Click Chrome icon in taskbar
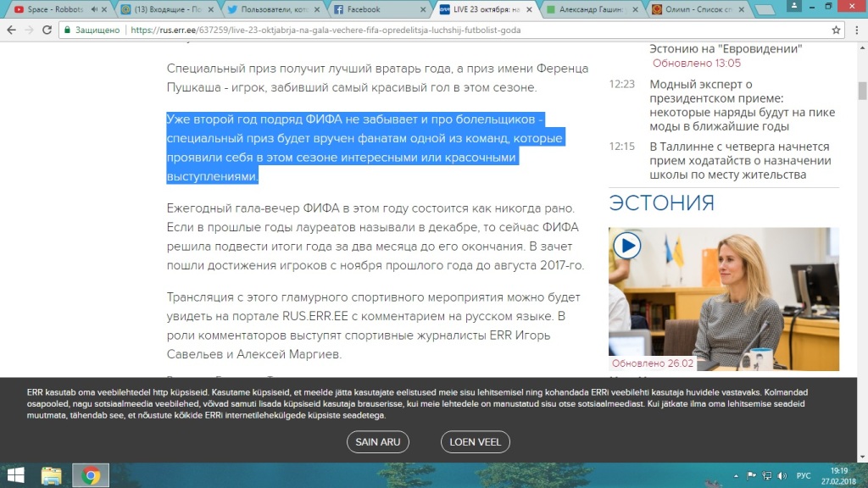 [x=90, y=475]
